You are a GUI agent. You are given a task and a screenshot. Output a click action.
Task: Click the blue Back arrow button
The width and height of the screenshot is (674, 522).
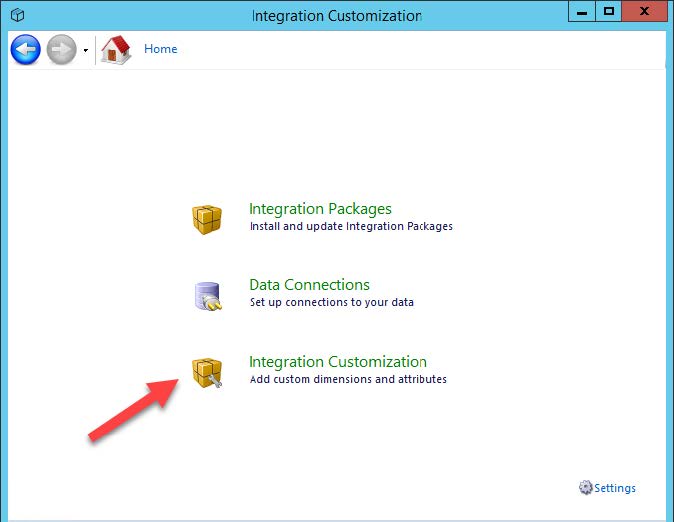[25, 49]
